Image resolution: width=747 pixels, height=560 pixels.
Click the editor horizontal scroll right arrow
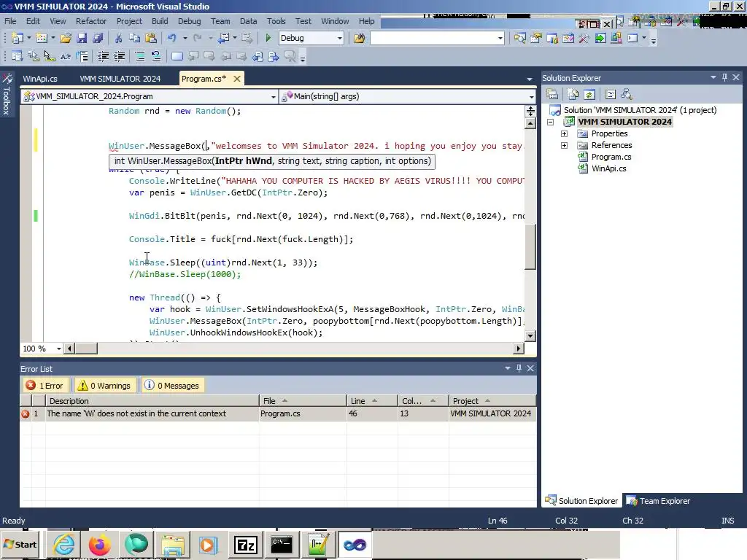click(519, 349)
